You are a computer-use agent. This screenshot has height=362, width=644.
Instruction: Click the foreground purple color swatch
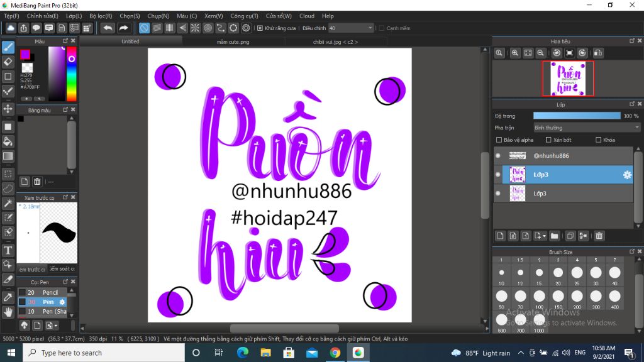pos(25,54)
